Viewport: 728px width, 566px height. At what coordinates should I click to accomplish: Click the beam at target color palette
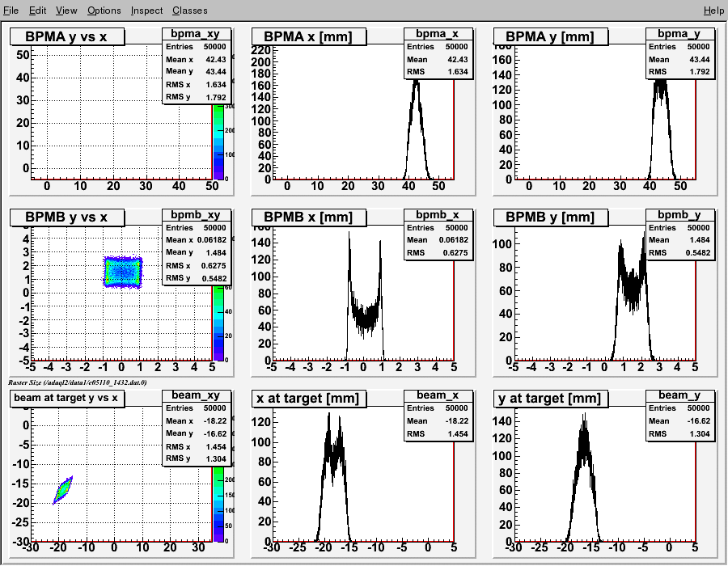click(218, 504)
